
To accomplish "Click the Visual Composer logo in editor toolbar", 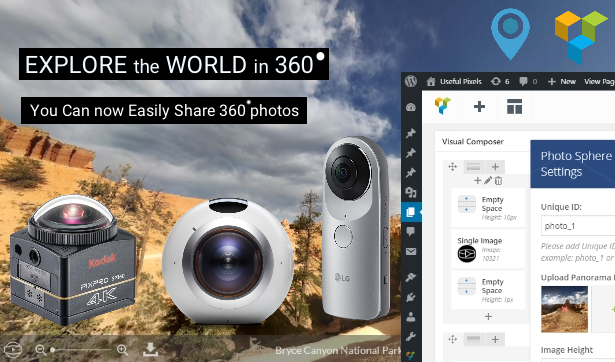I will point(442,106).
